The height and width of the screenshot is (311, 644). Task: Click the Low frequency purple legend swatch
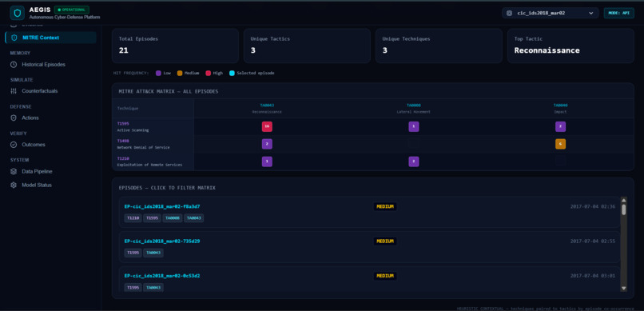click(x=158, y=73)
